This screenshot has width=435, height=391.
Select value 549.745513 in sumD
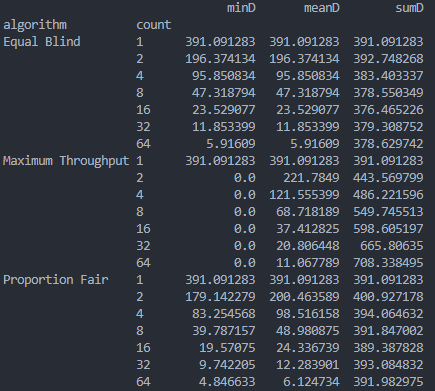coord(388,212)
